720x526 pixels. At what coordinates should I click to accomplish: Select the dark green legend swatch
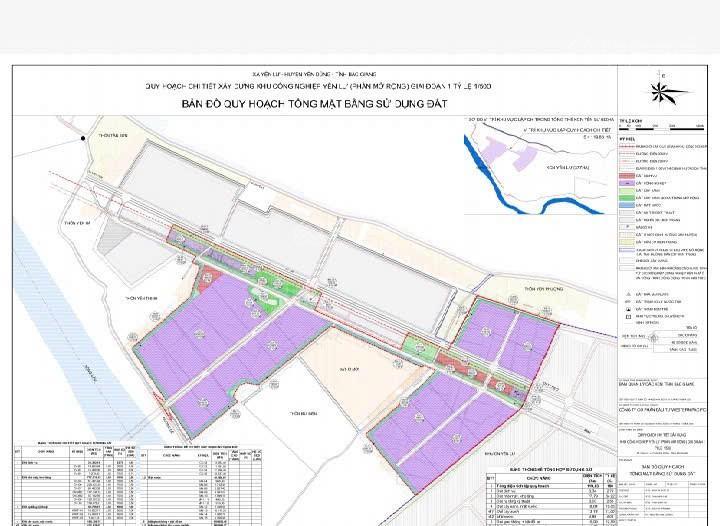[627, 198]
